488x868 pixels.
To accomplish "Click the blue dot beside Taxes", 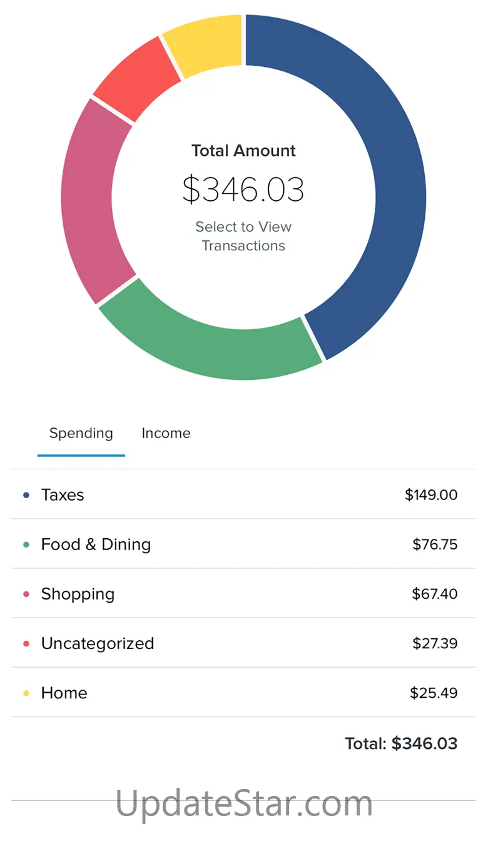I will (26, 495).
